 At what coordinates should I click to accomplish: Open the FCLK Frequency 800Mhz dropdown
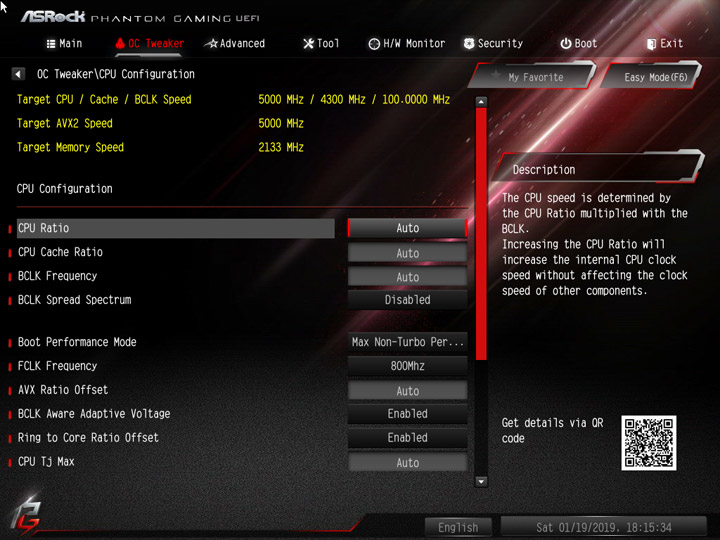click(408, 366)
